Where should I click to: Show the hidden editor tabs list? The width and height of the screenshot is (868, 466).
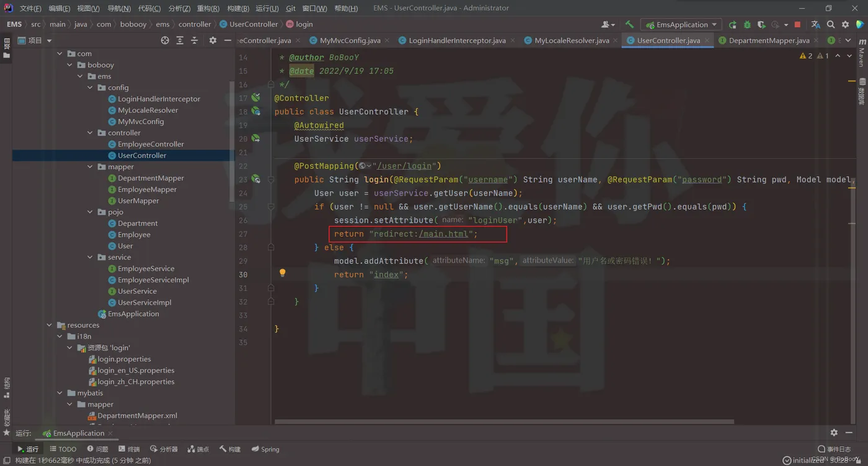point(848,40)
